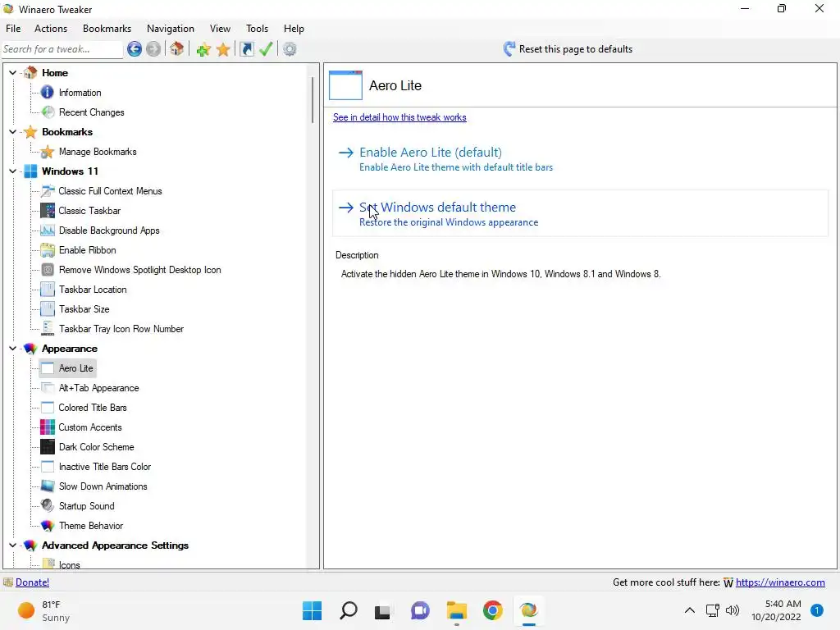The width and height of the screenshot is (840, 630).
Task: Open taskbar Search magnifier icon
Action: tap(348, 610)
